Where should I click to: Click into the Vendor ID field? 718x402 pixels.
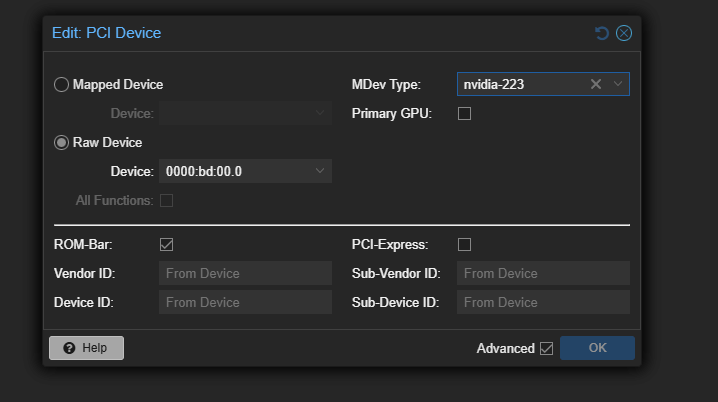[245, 273]
